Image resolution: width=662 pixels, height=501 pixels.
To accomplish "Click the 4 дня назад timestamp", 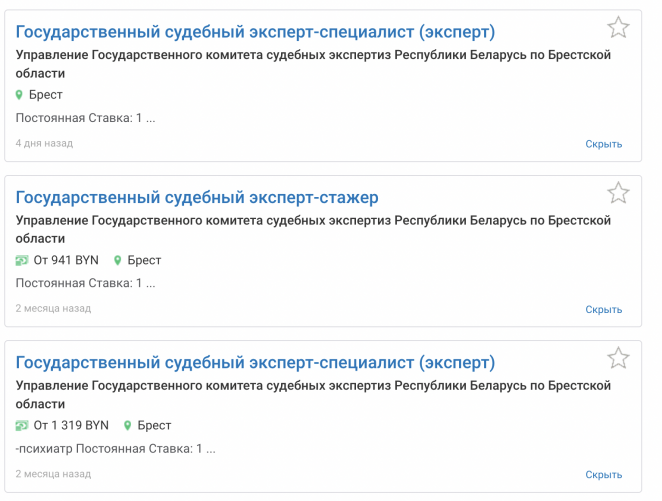I will point(44,143).
